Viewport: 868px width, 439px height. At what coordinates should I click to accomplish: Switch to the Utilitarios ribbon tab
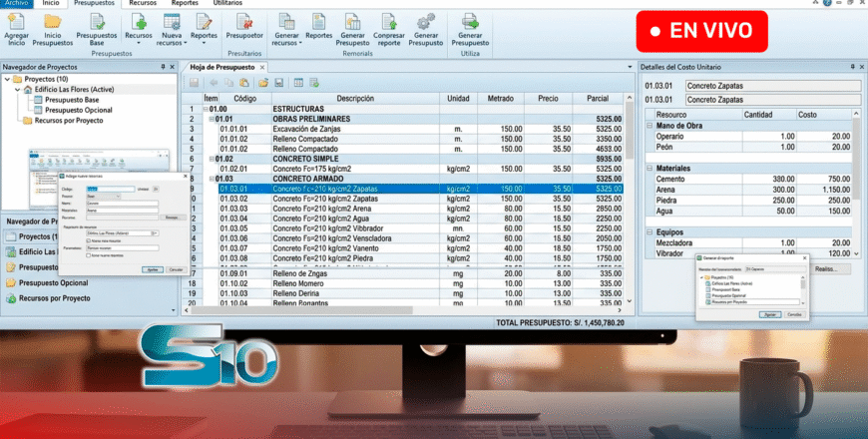pyautogui.click(x=227, y=4)
